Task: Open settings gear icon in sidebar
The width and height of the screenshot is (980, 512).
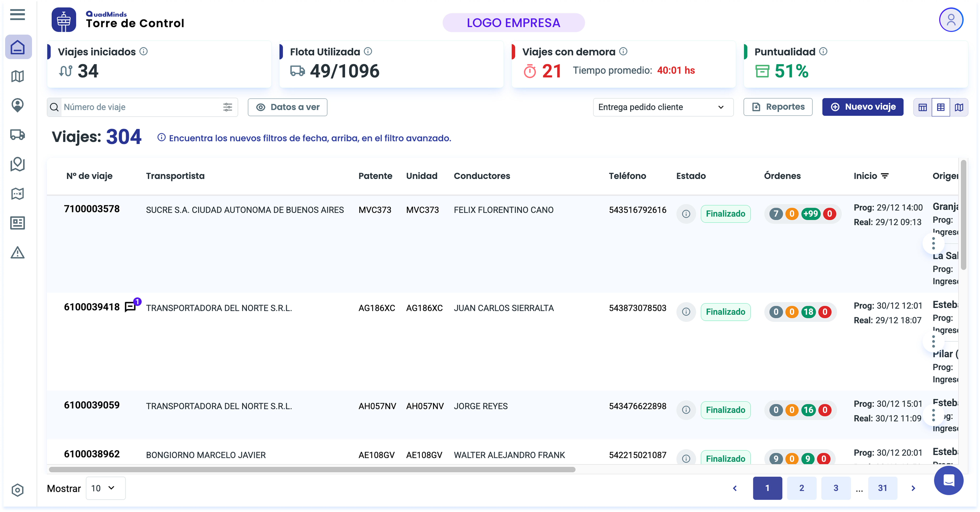Action: pyautogui.click(x=18, y=490)
